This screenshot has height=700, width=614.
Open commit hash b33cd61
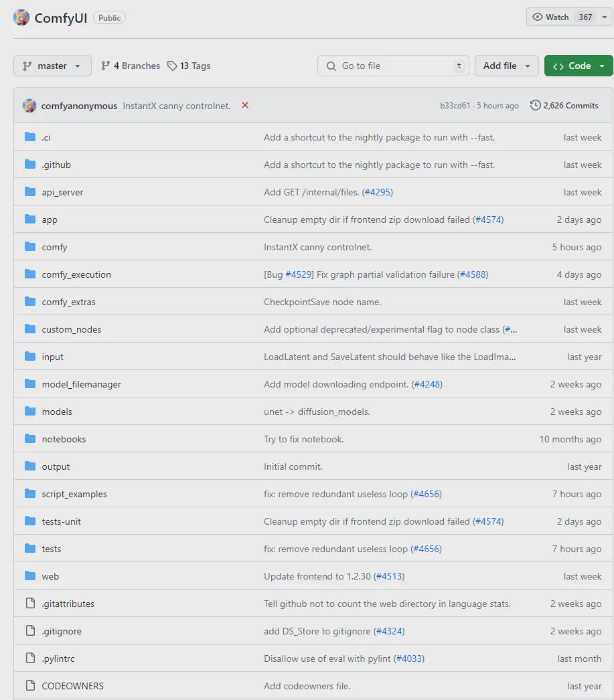point(455,106)
